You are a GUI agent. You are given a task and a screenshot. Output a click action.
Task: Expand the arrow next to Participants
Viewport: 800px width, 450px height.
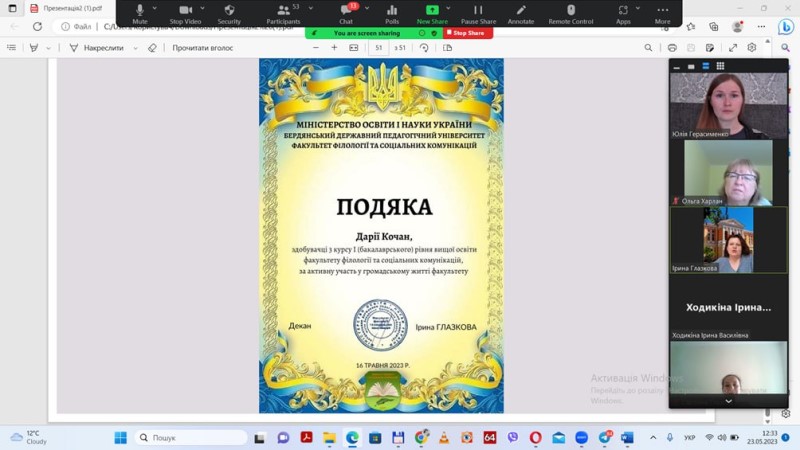coord(311,9)
